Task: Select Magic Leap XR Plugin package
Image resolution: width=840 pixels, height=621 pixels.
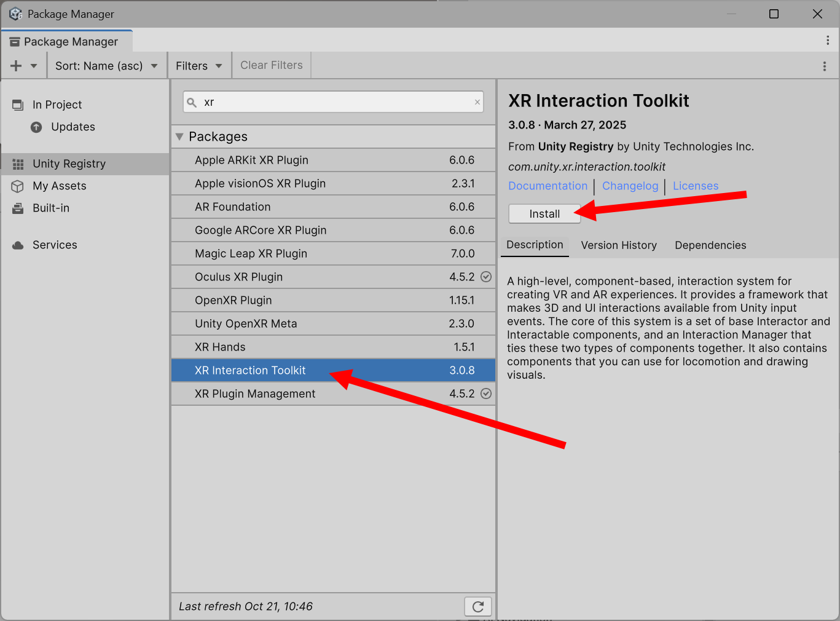Action: coord(333,253)
